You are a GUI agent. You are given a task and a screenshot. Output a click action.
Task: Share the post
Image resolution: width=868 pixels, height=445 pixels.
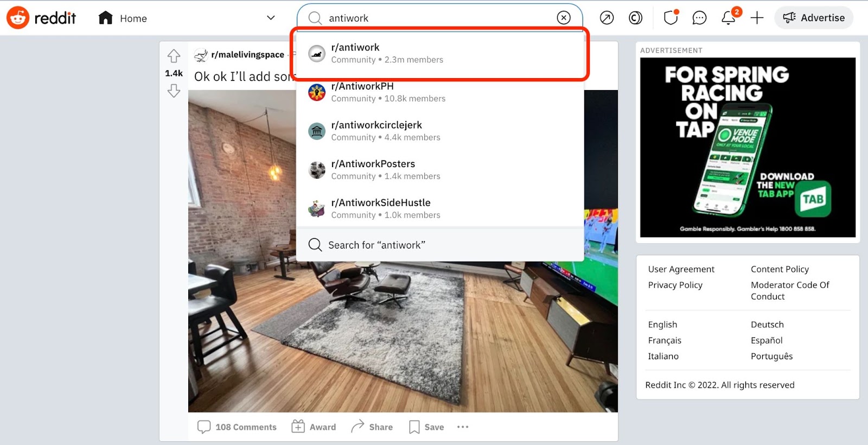click(x=372, y=427)
